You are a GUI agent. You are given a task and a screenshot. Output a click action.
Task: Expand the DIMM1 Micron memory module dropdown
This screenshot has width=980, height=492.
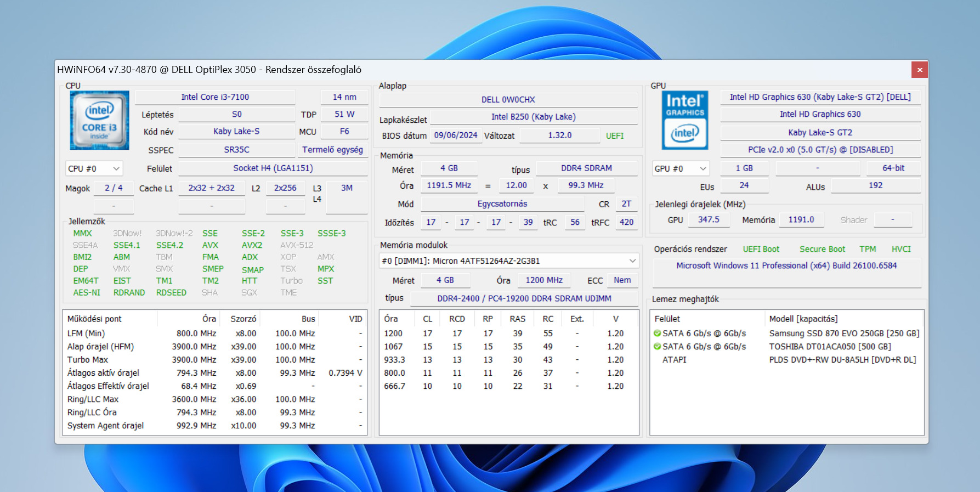(x=509, y=261)
